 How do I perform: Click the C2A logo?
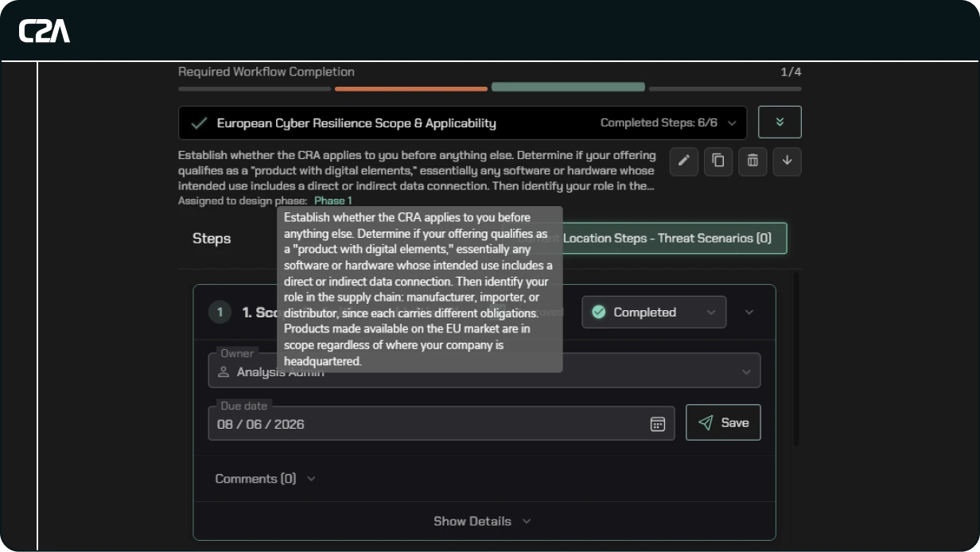point(45,31)
